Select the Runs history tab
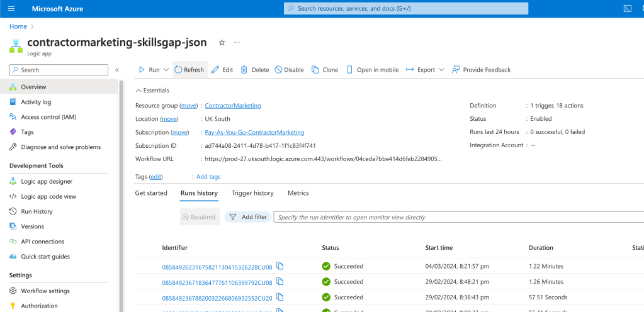Image resolution: width=644 pixels, height=312 pixels. click(x=199, y=193)
